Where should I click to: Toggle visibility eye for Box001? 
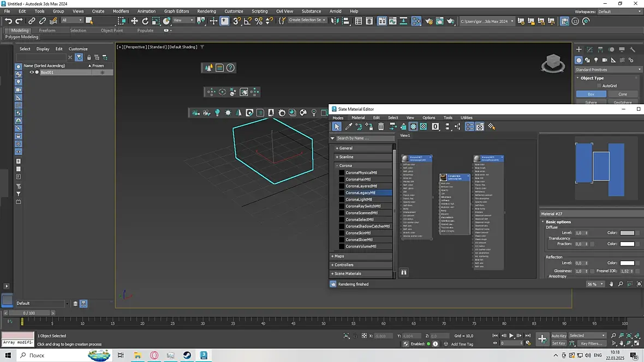coord(32,73)
